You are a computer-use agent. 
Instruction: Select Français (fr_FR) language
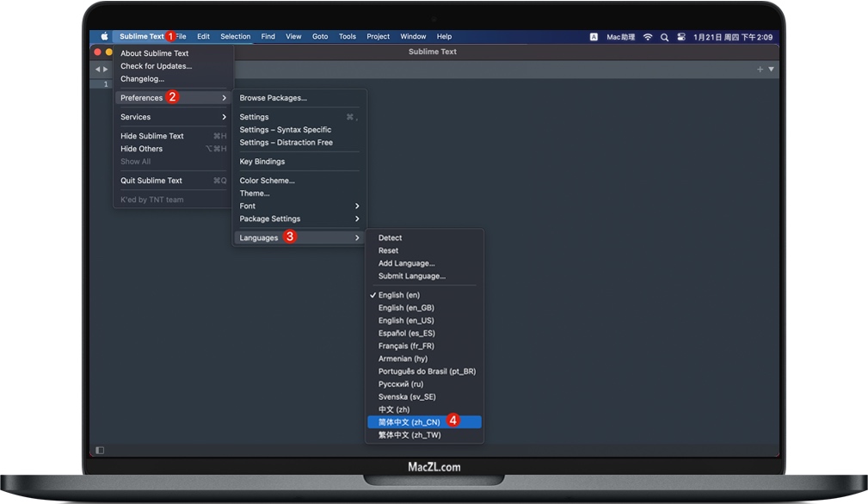tap(425, 346)
